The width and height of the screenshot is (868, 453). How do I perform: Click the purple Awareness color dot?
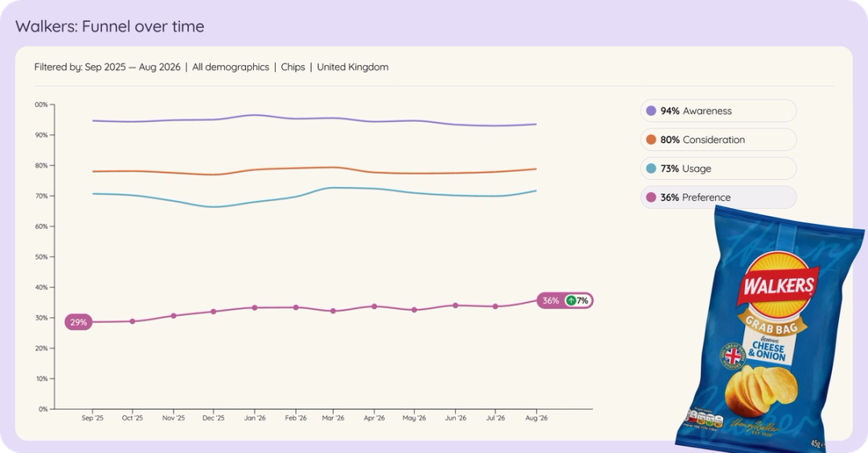[651, 111]
